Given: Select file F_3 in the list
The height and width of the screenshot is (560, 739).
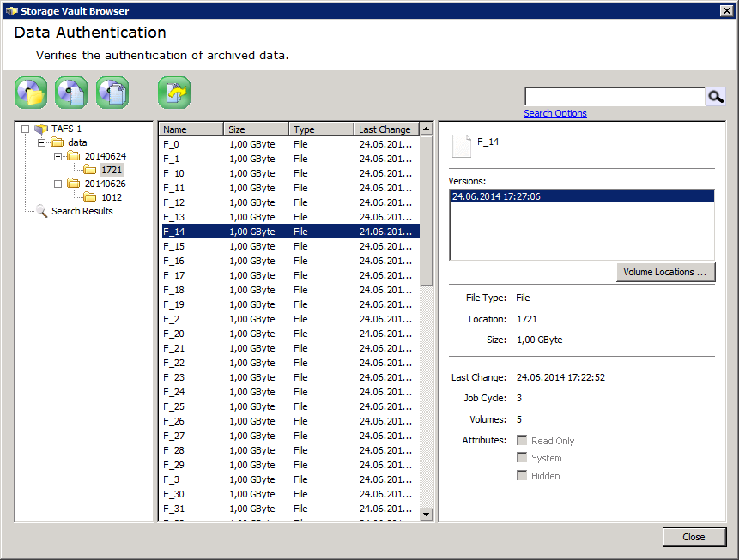Looking at the screenshot, I should 289,480.
